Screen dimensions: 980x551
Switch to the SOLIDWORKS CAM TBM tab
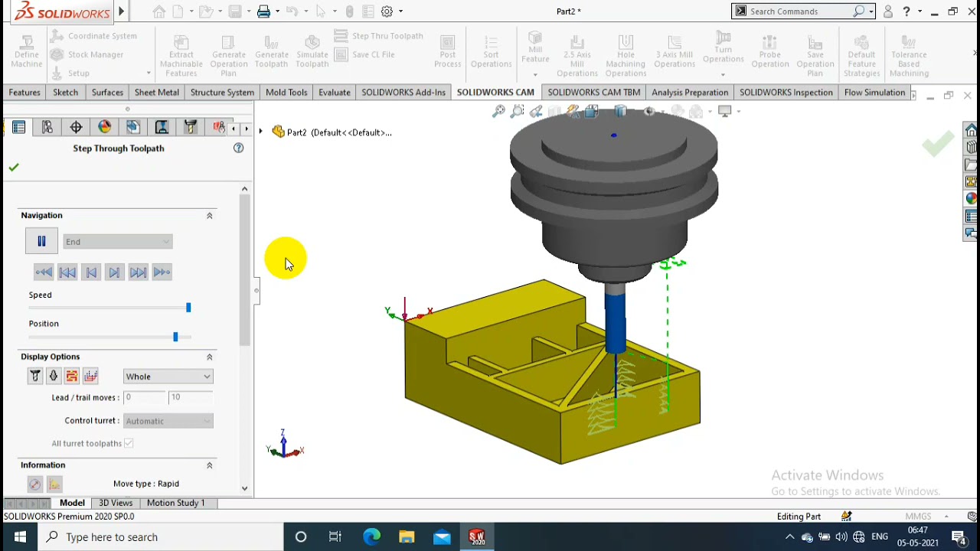[594, 93]
